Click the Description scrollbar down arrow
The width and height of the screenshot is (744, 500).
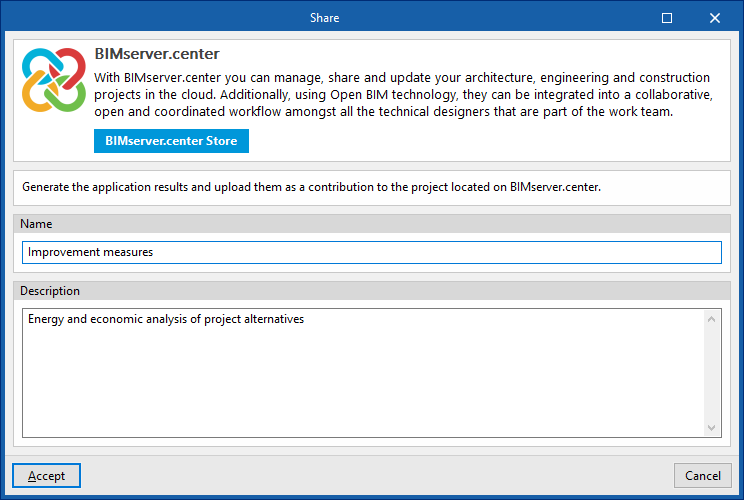pos(712,427)
